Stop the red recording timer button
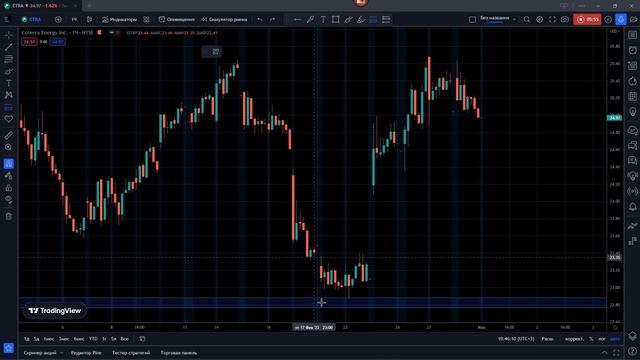Image resolution: width=640 pixels, height=360 pixels. tap(587, 19)
